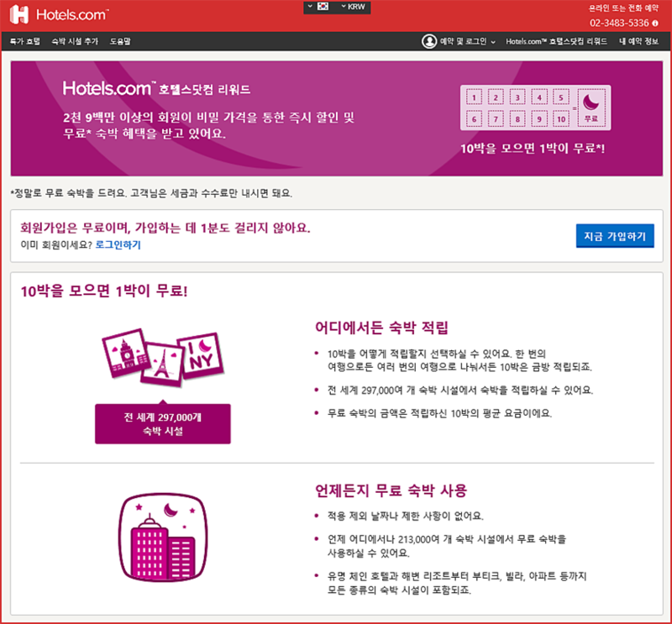Click the night hotel building illustration
672x624 pixels.
point(163,537)
